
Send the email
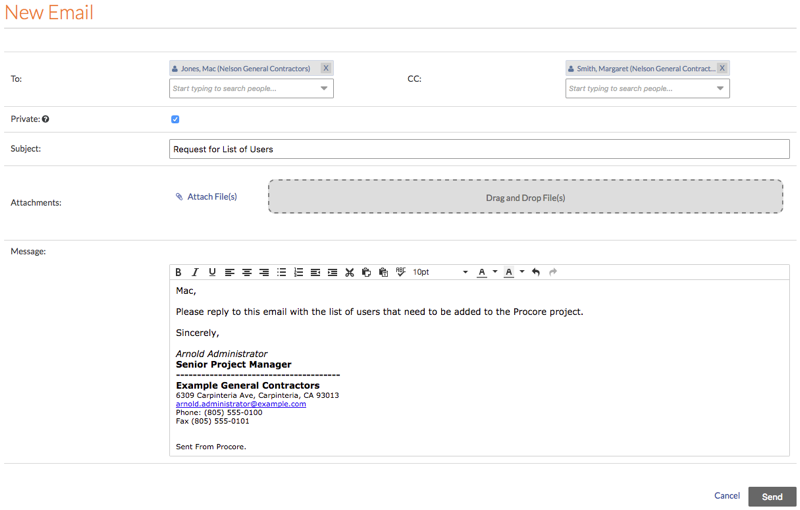[x=772, y=496]
